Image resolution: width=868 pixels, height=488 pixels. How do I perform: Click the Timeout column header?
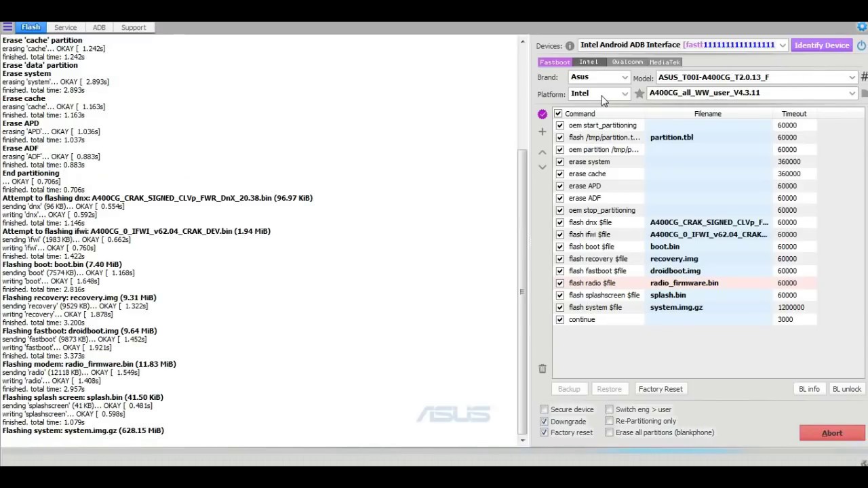pyautogui.click(x=793, y=114)
